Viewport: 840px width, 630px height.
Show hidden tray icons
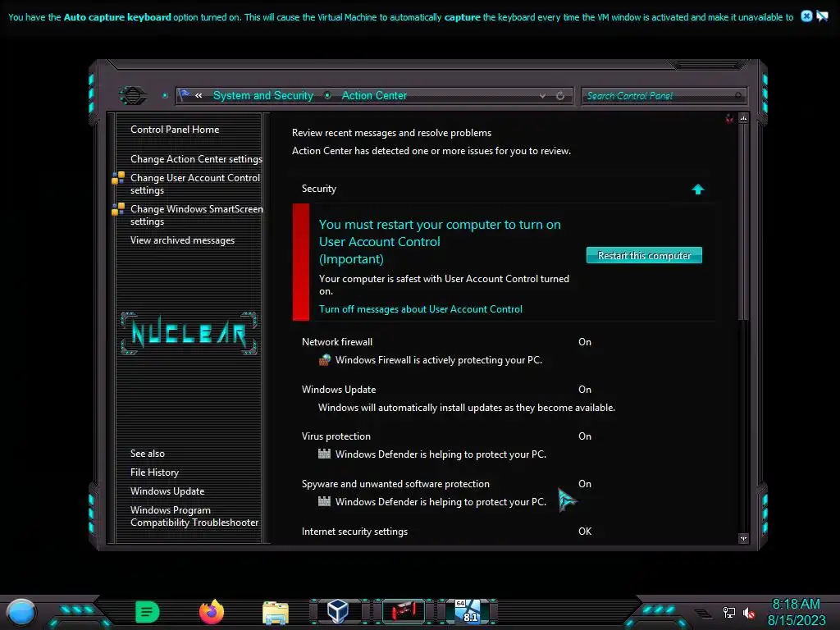(704, 613)
